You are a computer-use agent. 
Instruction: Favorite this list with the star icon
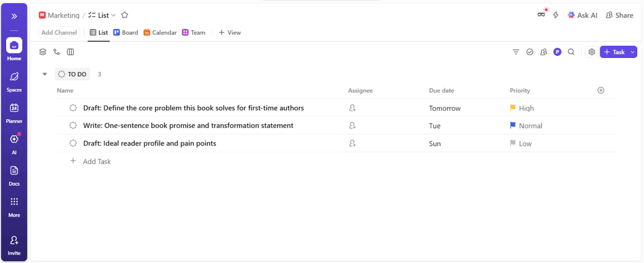coord(124,15)
